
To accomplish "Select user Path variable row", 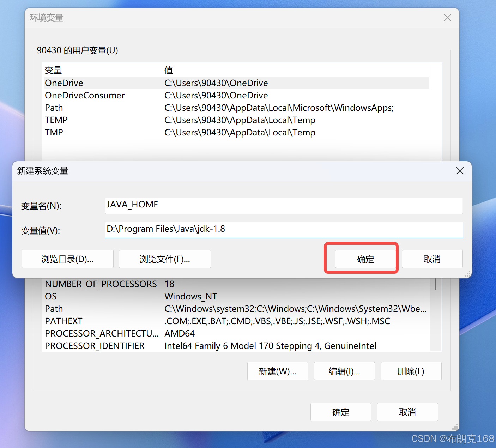I will (236, 108).
